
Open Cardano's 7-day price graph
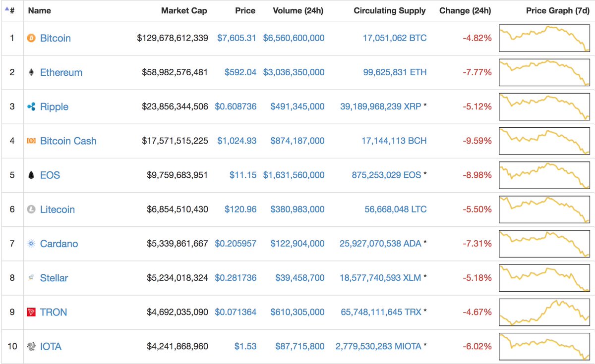pyautogui.click(x=544, y=243)
